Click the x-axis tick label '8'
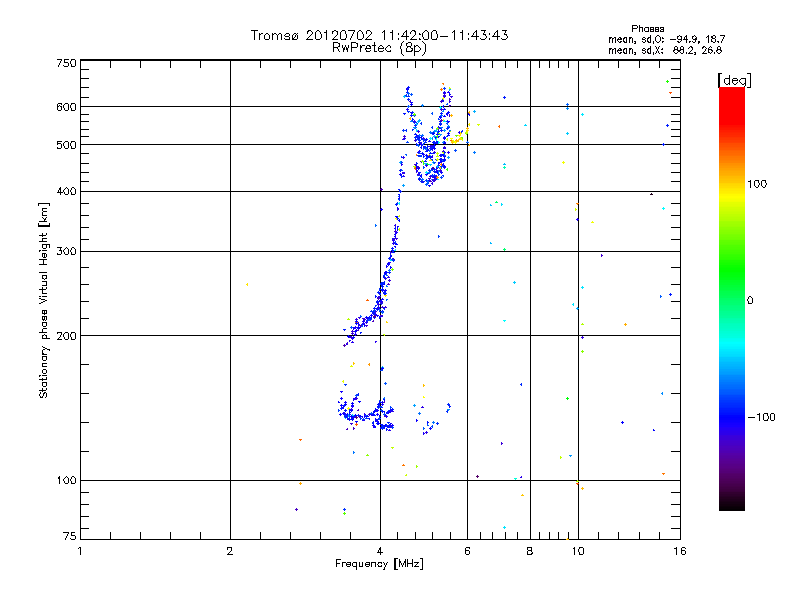The image size is (800, 600). click(x=530, y=551)
